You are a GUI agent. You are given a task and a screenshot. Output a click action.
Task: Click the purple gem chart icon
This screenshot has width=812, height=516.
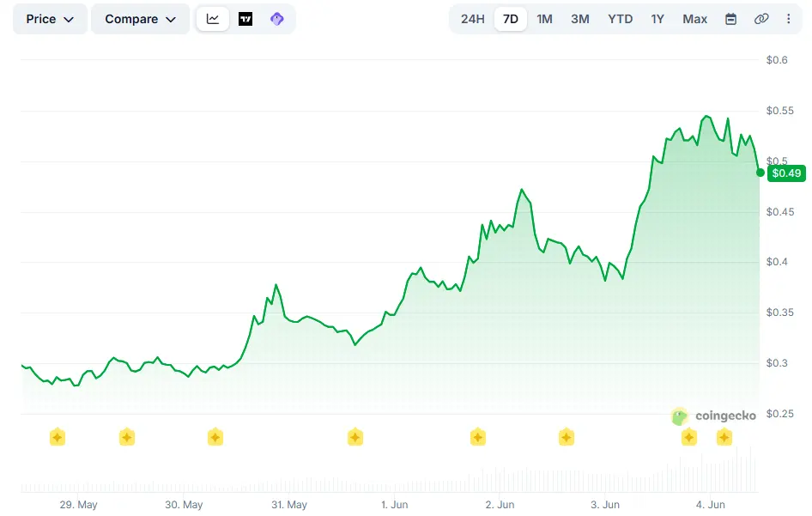[277, 19]
